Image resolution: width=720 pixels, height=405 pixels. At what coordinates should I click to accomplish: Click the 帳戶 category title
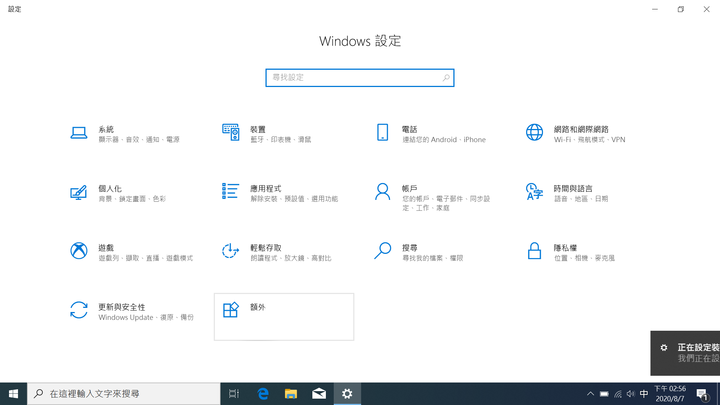(x=410, y=189)
